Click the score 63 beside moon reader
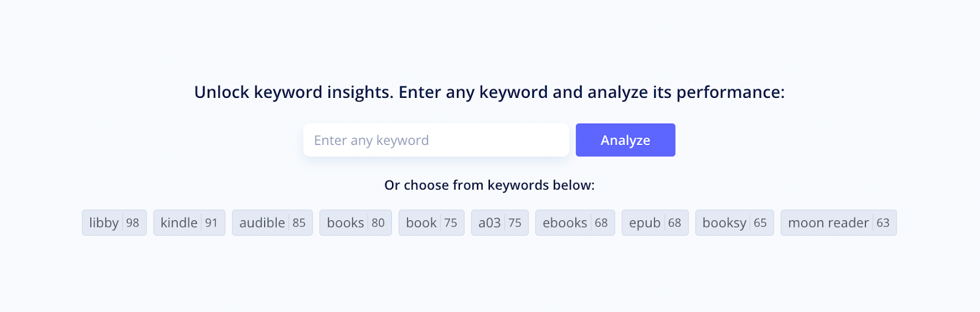 pyautogui.click(x=883, y=223)
